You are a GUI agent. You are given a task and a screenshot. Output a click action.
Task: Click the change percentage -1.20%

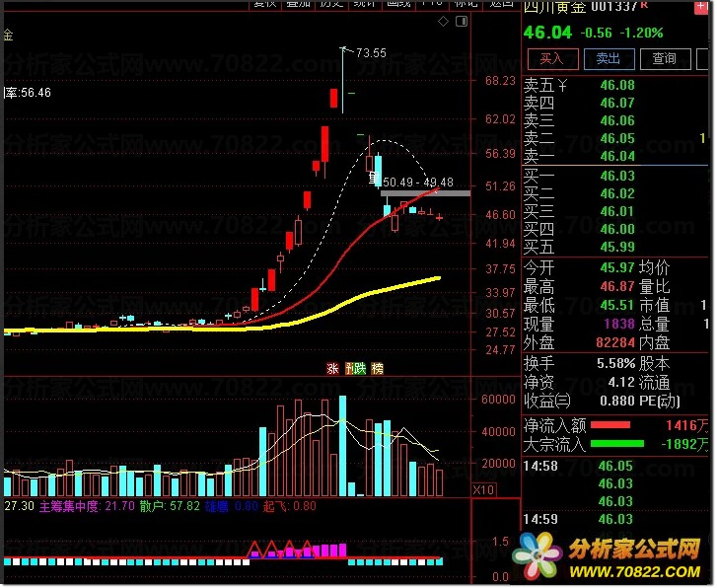pos(641,33)
